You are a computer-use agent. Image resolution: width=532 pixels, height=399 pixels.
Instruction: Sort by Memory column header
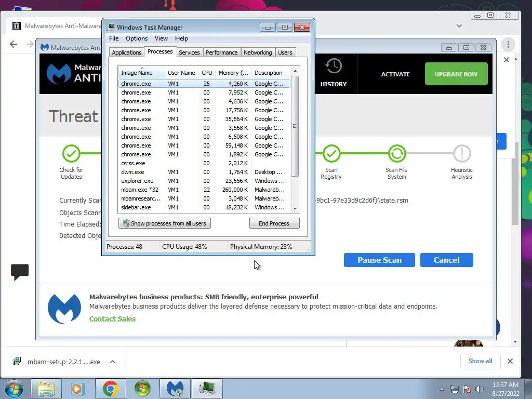[x=233, y=73]
